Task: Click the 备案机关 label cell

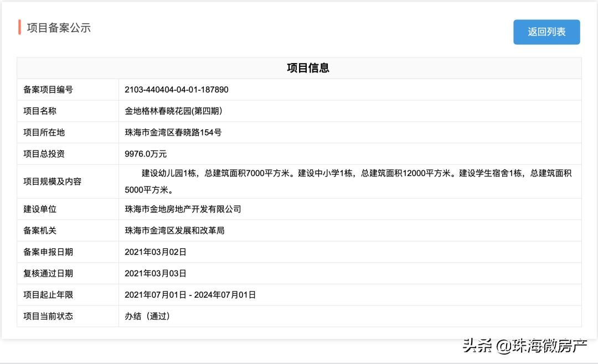Action: click(x=68, y=230)
